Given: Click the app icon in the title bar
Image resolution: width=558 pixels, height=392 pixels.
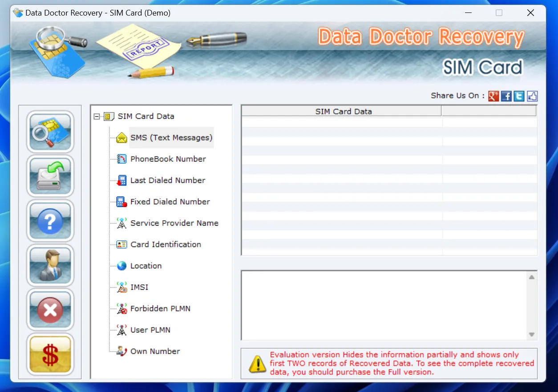Looking at the screenshot, I should (x=18, y=13).
